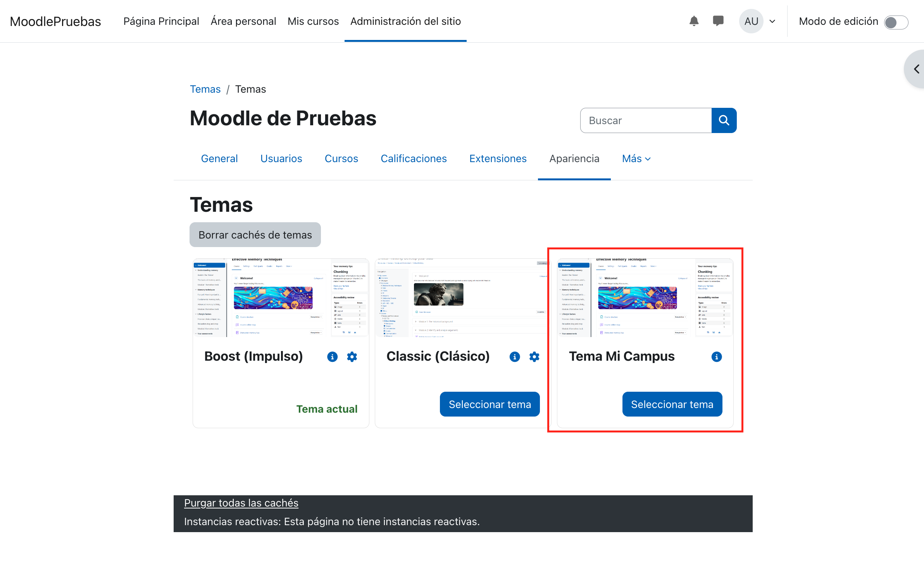Switch to the Calificaciones tab

tap(414, 159)
